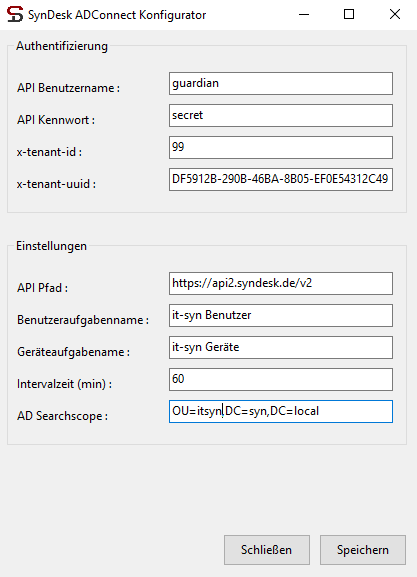Click the Geräteaufgabename field with it-syn Geräte
Screen dimensions: 417x577
[281, 347]
